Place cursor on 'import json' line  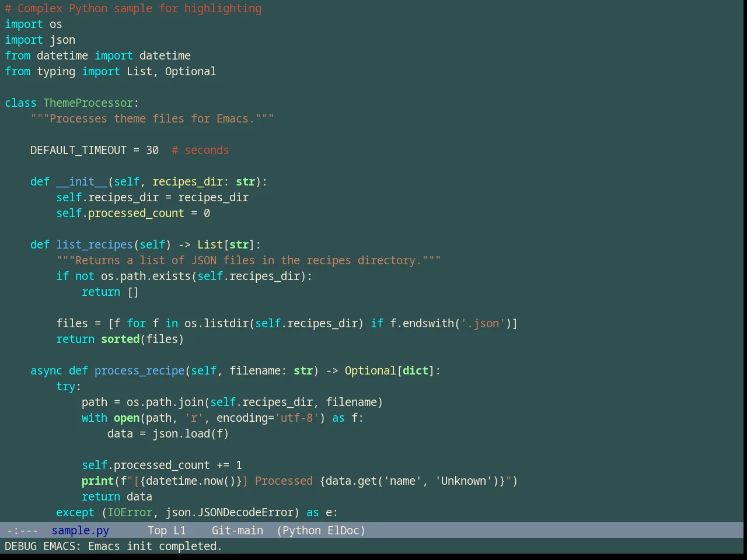[x=40, y=40]
